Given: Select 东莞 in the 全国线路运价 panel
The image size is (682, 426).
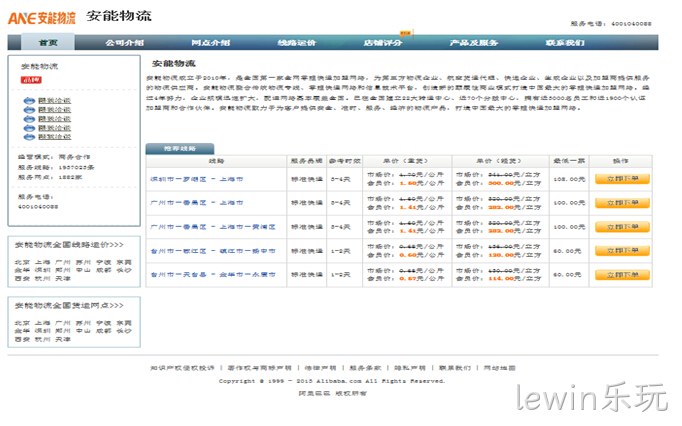Looking at the screenshot, I should pos(124,262).
